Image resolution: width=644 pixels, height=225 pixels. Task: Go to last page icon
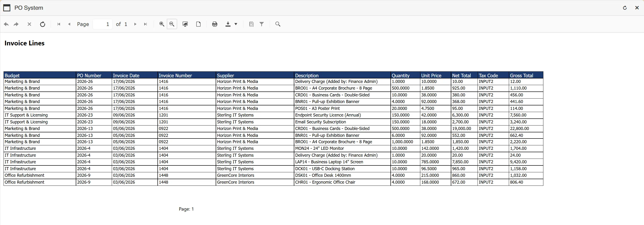pyautogui.click(x=146, y=24)
